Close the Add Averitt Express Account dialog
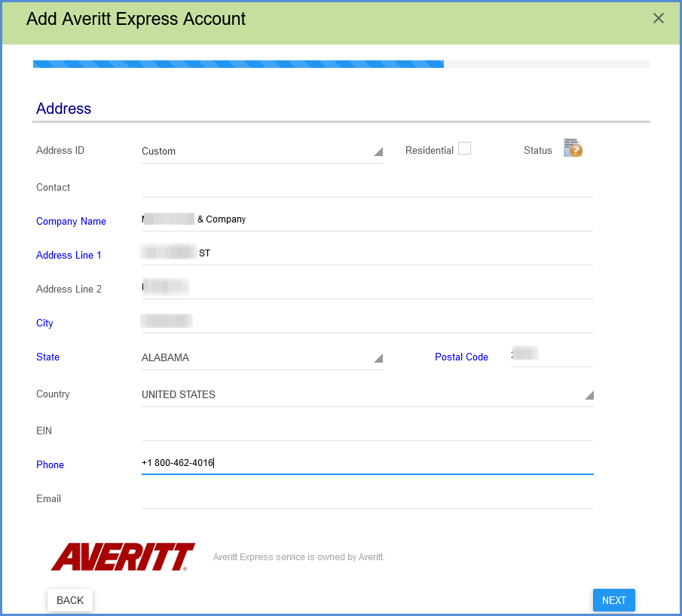This screenshot has height=616, width=682. pos(658,18)
